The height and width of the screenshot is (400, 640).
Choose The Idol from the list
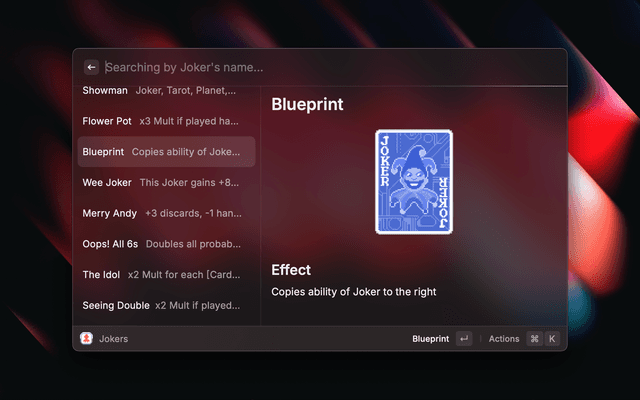167,275
